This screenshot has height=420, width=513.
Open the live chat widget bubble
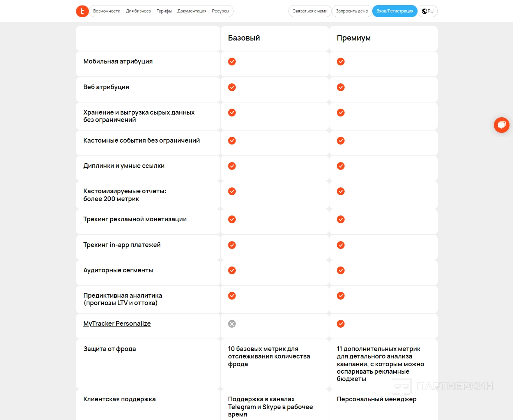point(501,125)
